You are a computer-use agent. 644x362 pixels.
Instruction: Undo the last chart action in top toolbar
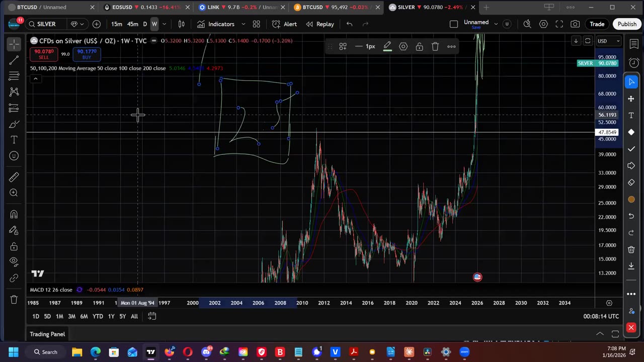350,24
